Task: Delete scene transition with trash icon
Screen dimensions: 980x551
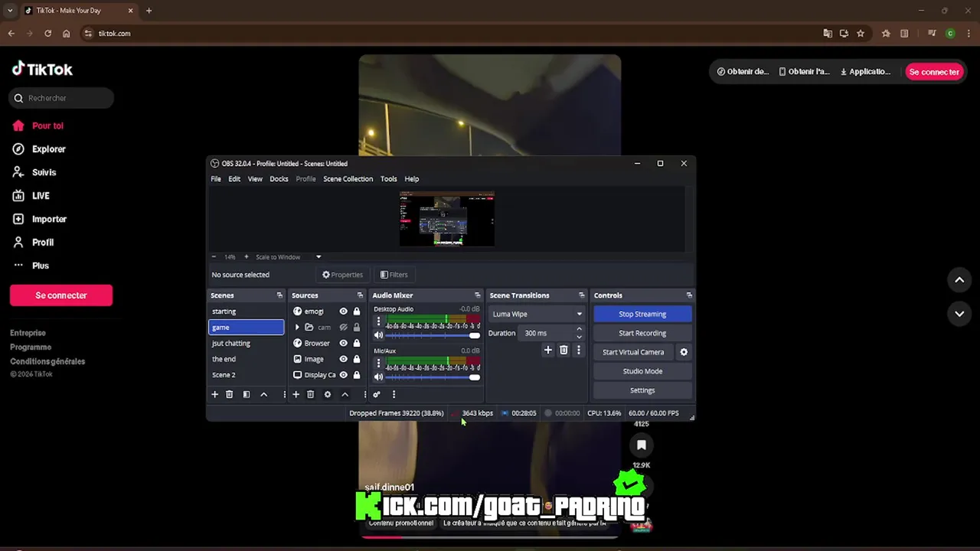Action: tap(563, 350)
